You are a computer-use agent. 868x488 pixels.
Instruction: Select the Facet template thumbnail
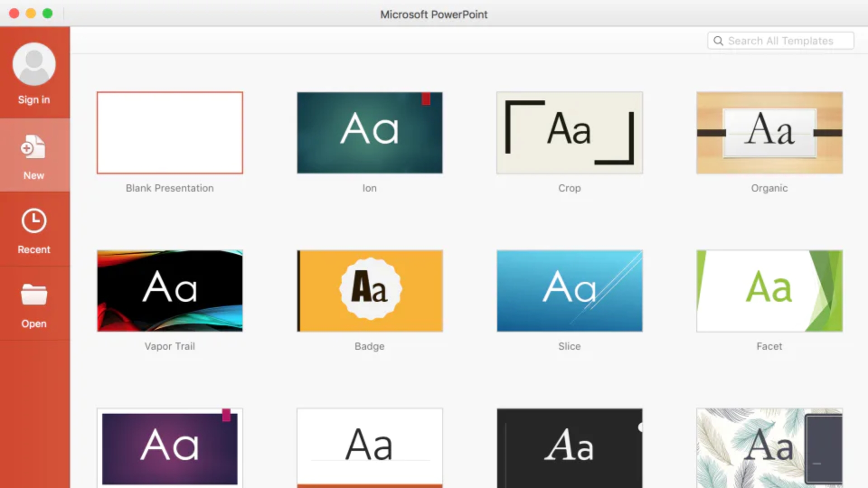click(x=769, y=291)
